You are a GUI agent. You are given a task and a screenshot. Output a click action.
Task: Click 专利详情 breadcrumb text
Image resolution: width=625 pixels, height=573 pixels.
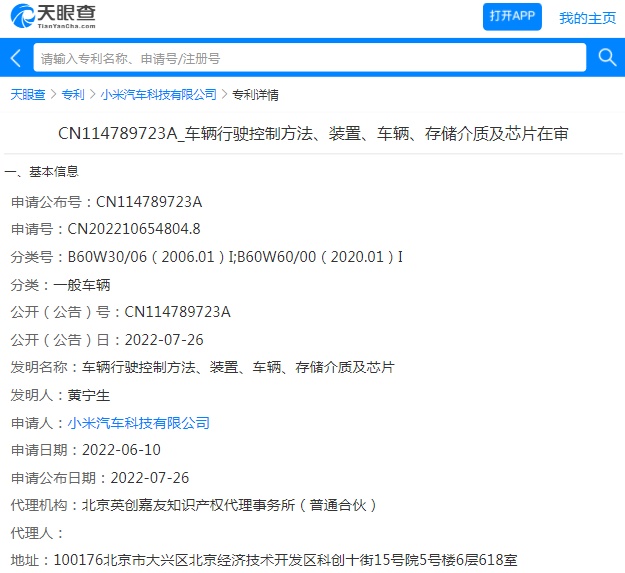click(255, 95)
